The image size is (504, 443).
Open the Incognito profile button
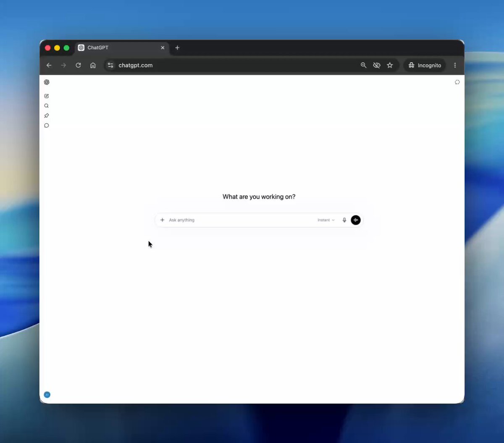click(425, 65)
